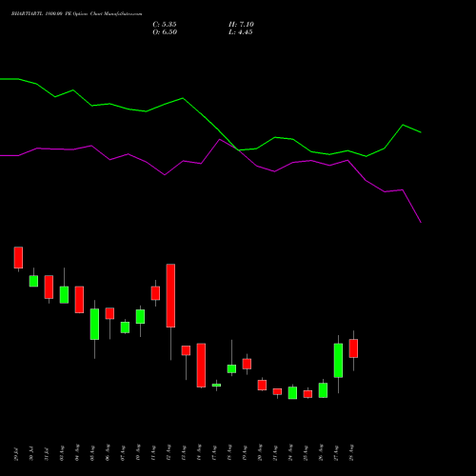Select the high value H: 7.10
Screen dimensions: 476x476
click(x=241, y=25)
